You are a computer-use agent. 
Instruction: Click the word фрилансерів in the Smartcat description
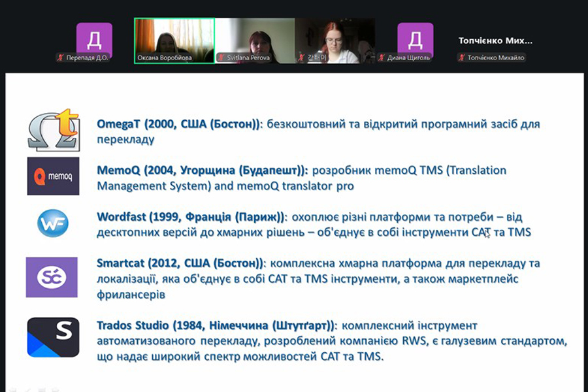point(131,295)
